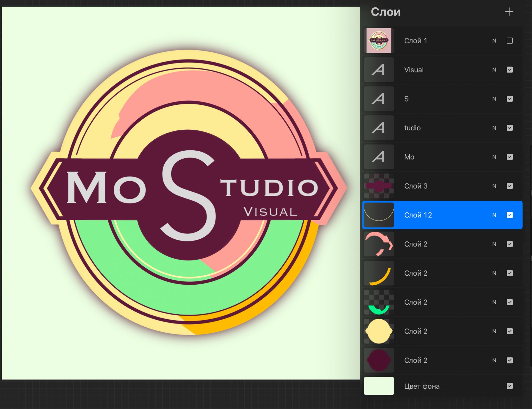The width and height of the screenshot is (532, 409).
Task: Click the Слои panel title
Action: [386, 12]
